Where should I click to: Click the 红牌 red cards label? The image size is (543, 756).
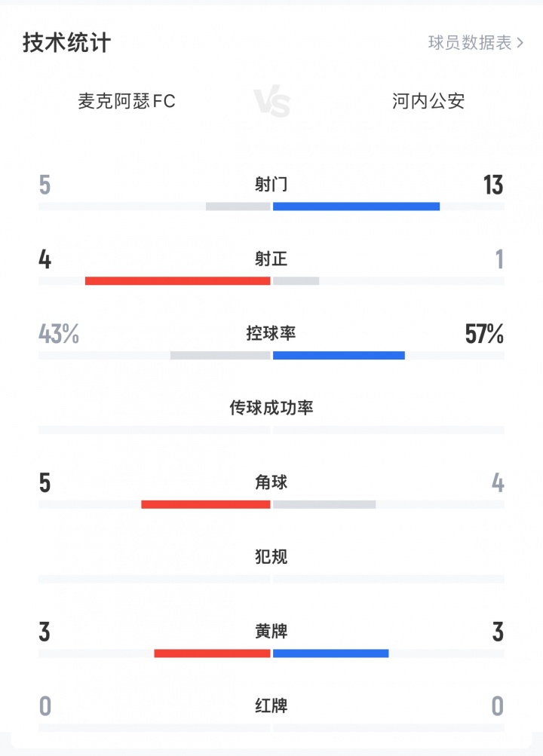click(271, 706)
